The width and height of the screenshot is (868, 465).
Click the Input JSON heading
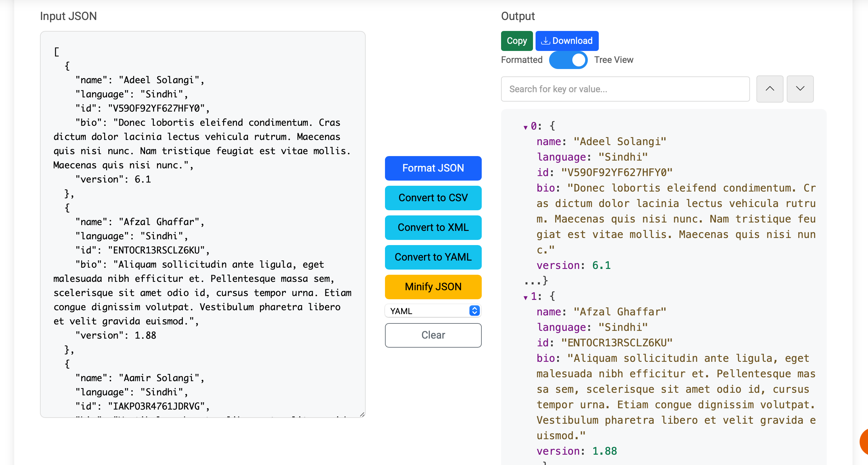pyautogui.click(x=68, y=16)
